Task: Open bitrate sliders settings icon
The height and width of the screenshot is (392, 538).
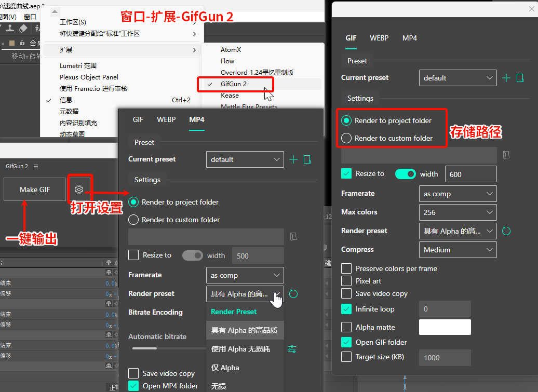Action: coord(292,349)
